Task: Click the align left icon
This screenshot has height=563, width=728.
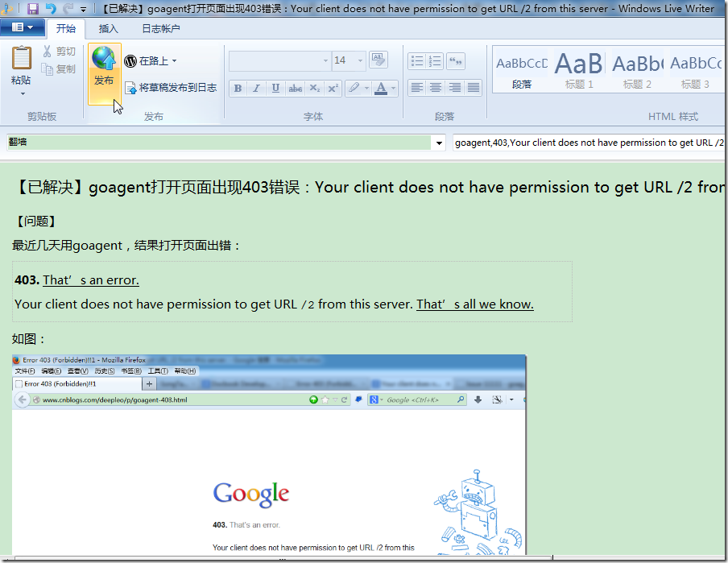Action: point(417,88)
